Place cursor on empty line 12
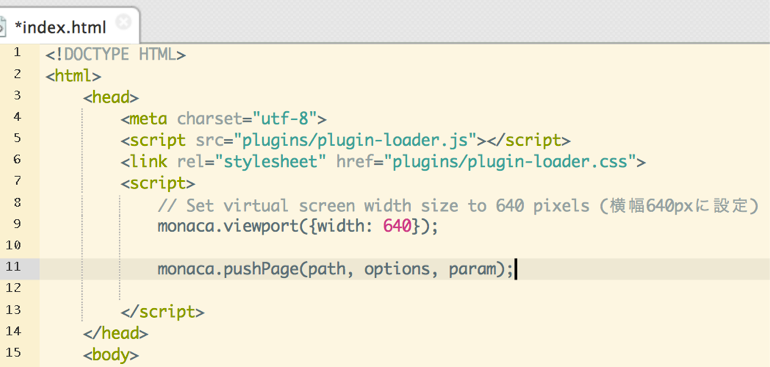Image resolution: width=770 pixels, height=367 pixels. click(x=405, y=290)
